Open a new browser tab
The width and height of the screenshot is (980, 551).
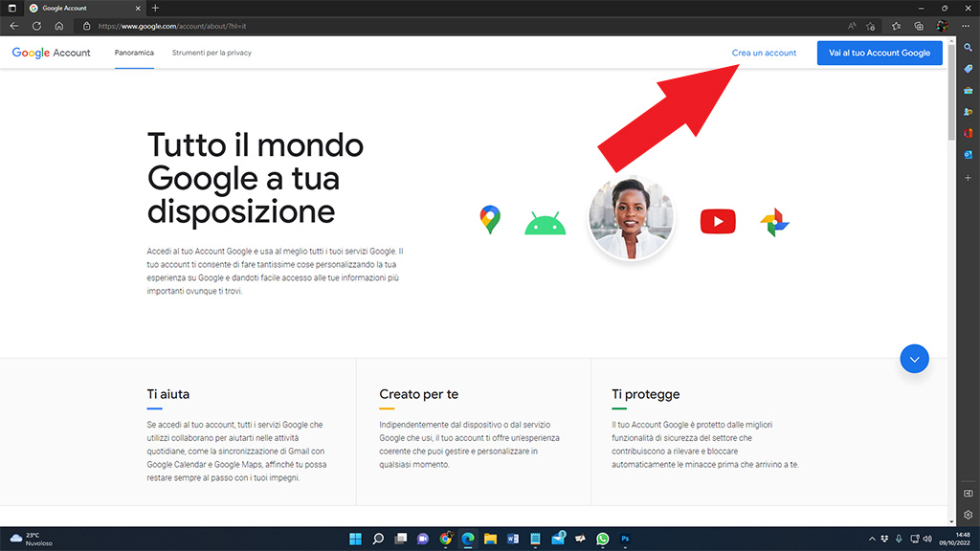coord(156,8)
